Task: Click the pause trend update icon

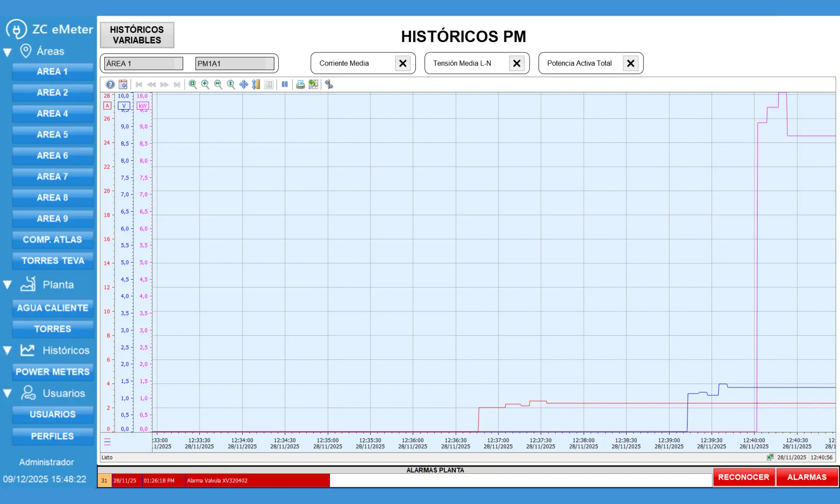Action: coord(285,84)
